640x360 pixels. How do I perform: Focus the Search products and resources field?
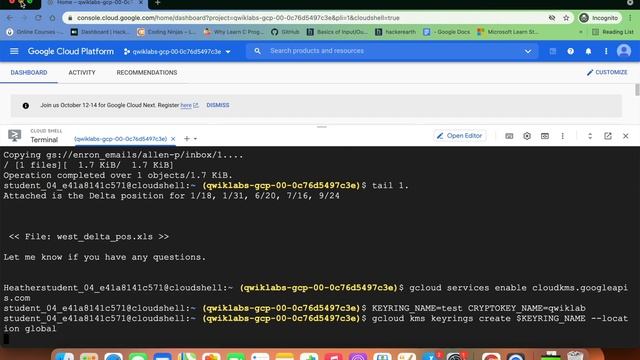click(392, 51)
